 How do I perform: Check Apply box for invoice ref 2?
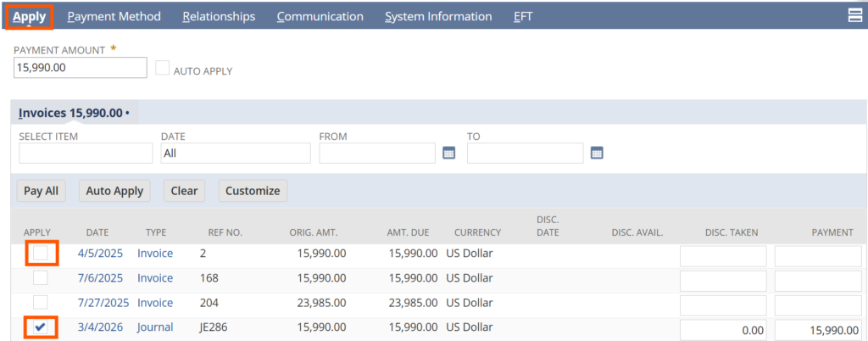pos(41,254)
